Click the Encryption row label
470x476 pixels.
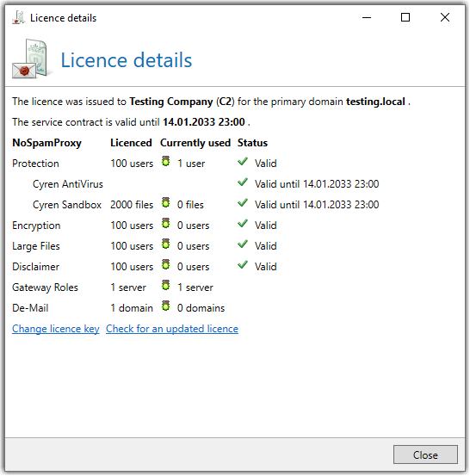pyautogui.click(x=36, y=226)
